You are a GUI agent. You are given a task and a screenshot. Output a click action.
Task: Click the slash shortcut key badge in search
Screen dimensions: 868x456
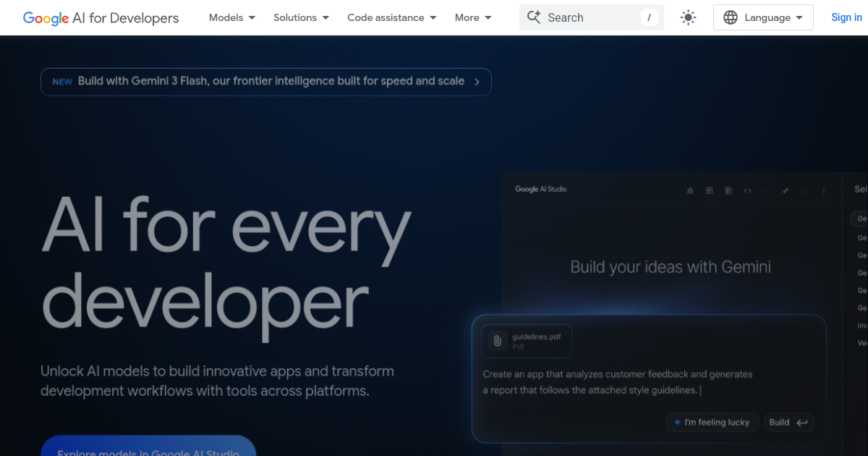click(649, 17)
